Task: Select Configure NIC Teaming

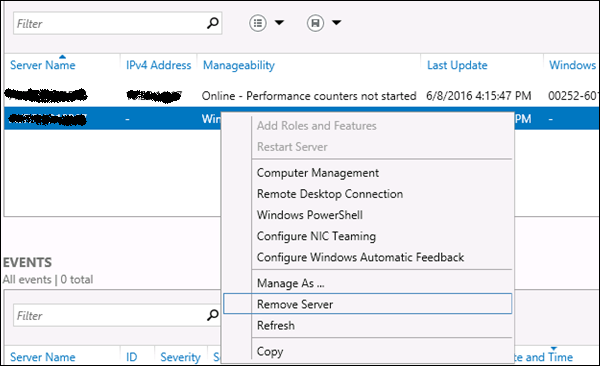Action: (x=316, y=236)
